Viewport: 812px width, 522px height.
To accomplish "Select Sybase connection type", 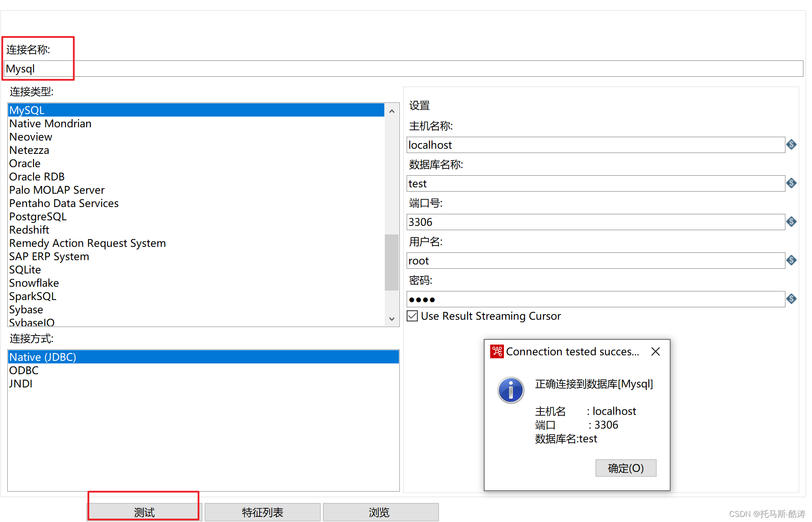I will (x=196, y=309).
